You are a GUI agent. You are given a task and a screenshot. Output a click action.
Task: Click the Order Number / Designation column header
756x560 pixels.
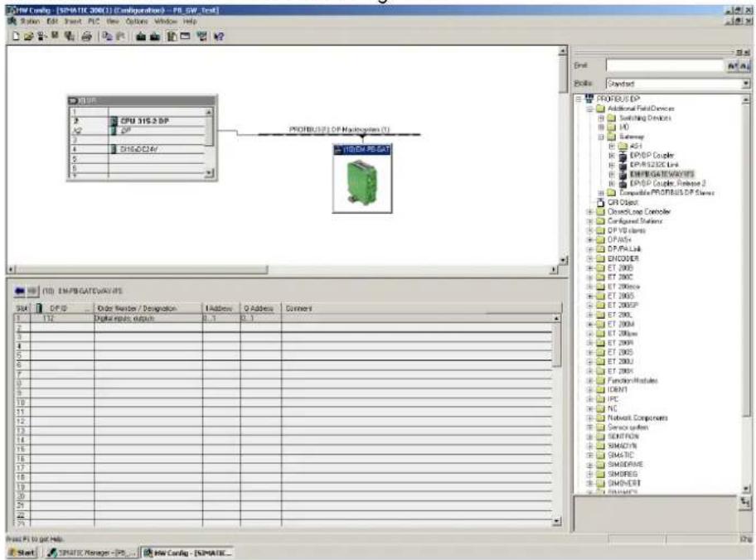148,308
